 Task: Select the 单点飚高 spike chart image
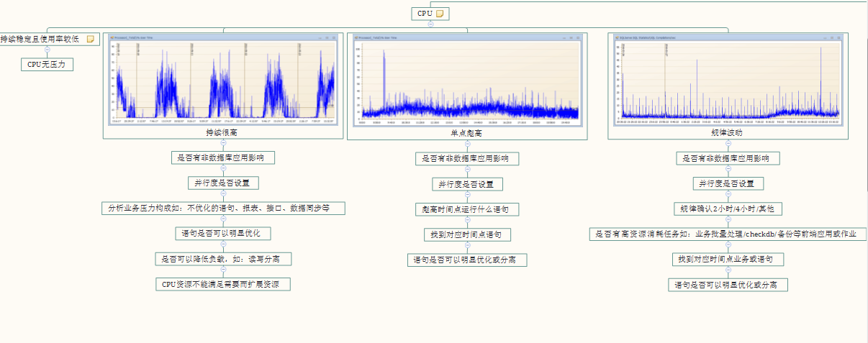point(467,79)
